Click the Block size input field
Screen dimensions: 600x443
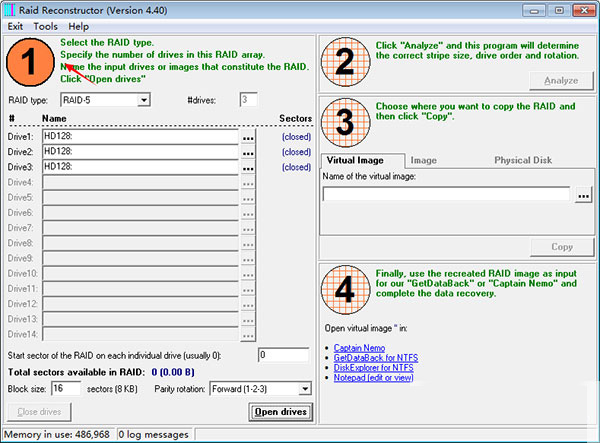(x=65, y=388)
